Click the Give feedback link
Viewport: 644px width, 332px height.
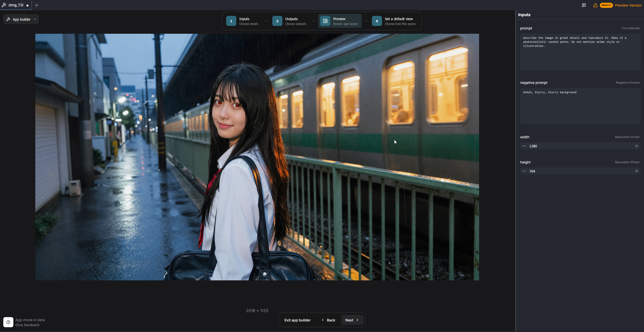[x=27, y=325]
